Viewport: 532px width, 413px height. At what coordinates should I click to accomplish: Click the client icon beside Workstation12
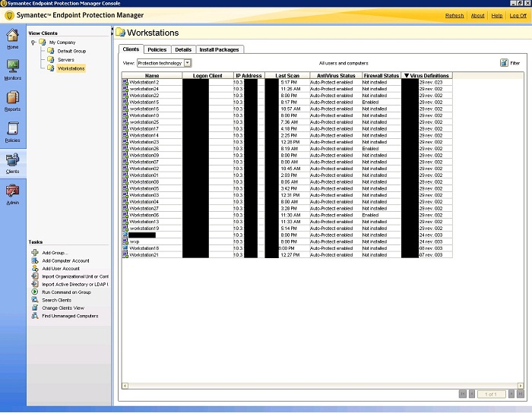125,82
